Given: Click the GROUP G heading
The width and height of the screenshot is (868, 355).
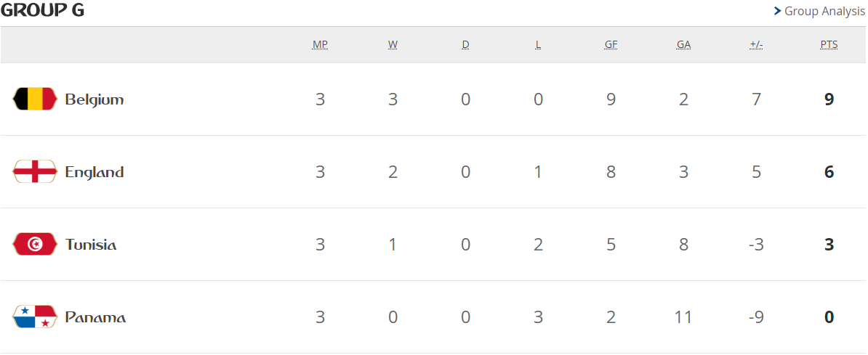Looking at the screenshot, I should (42, 11).
